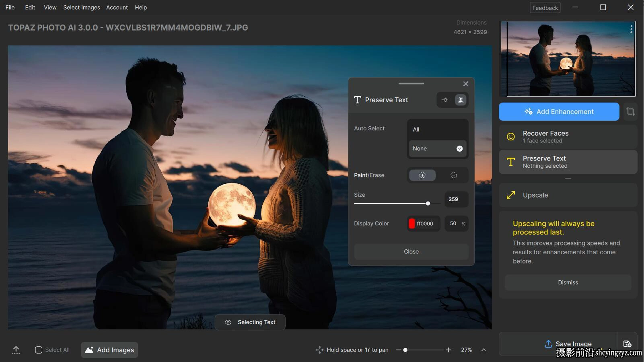Activate the Erase brush mode
The height and width of the screenshot is (362, 644).
(x=453, y=175)
